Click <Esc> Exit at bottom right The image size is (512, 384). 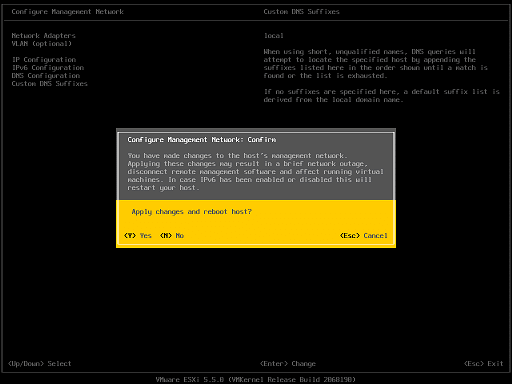(484, 364)
